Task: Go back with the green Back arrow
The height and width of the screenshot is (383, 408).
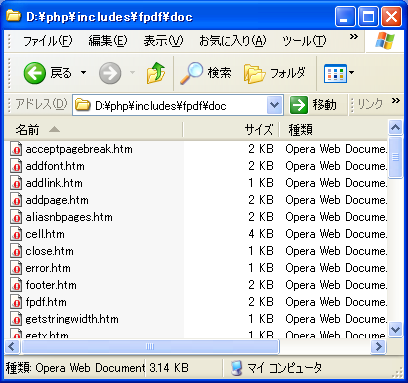Action: point(35,73)
